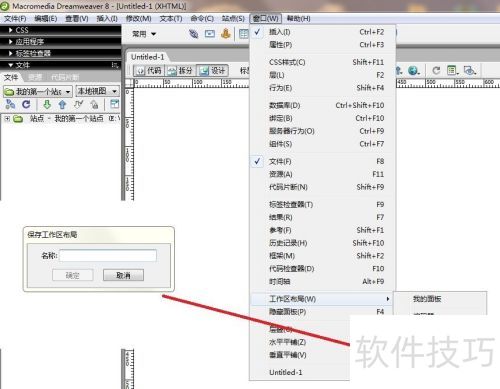The image size is (500, 389).
Task: Click 取消 in 保存工作区布局 dialog
Action: [123, 275]
